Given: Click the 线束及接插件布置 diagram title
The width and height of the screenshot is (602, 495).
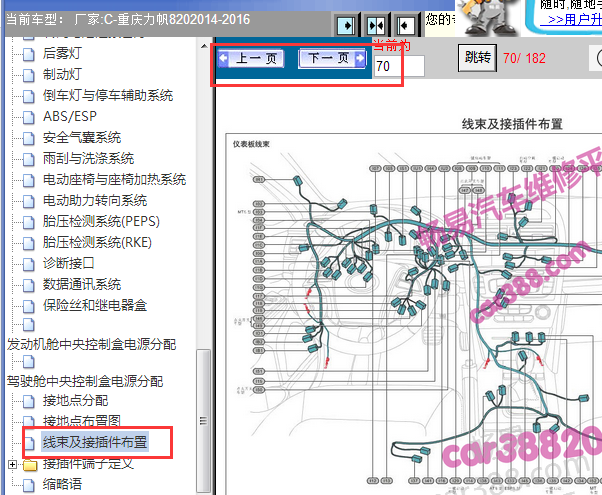Looking at the screenshot, I should pyautogui.click(x=512, y=124).
